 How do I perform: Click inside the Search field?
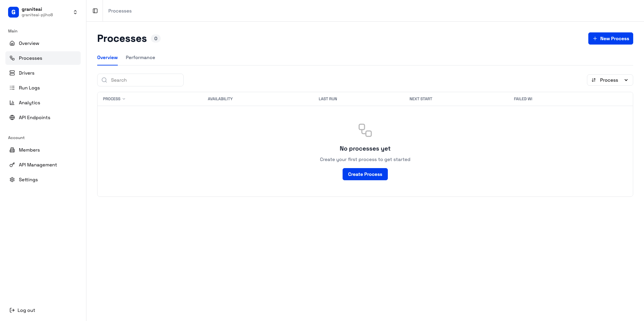[x=140, y=80]
